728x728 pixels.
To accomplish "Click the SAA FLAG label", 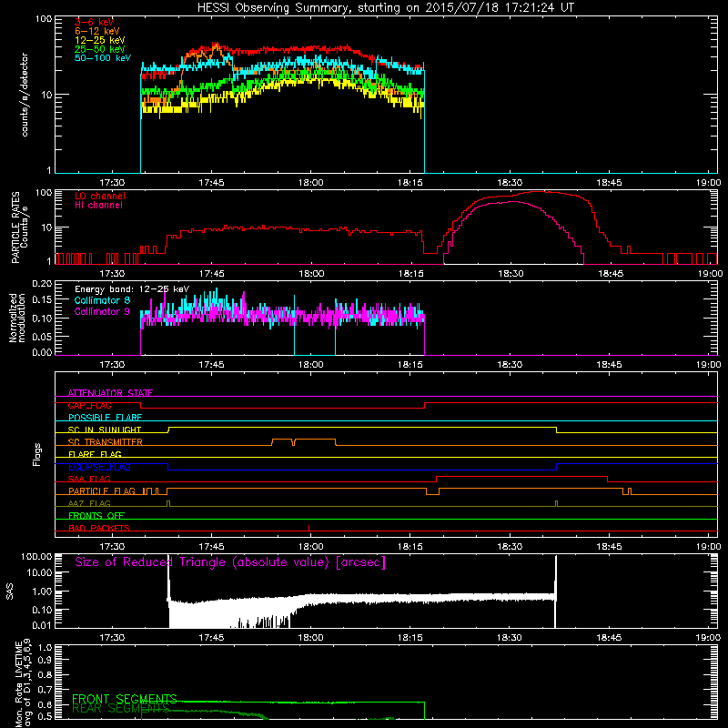I will (89, 479).
